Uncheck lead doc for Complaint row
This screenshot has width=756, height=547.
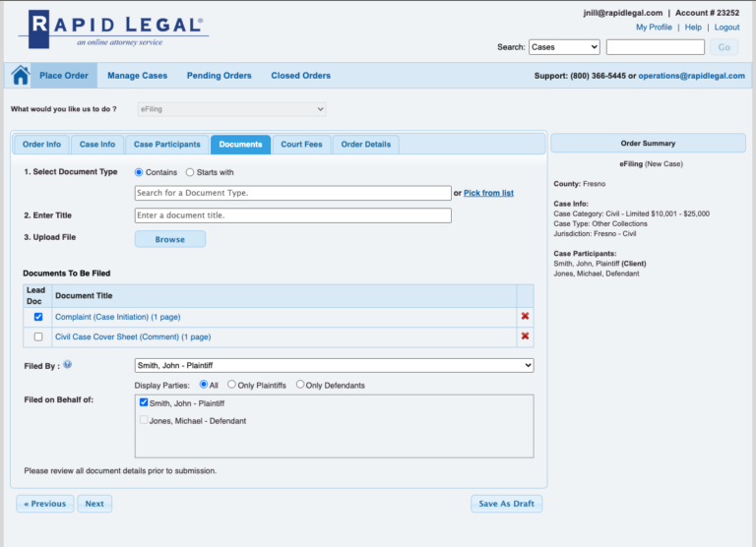38,317
